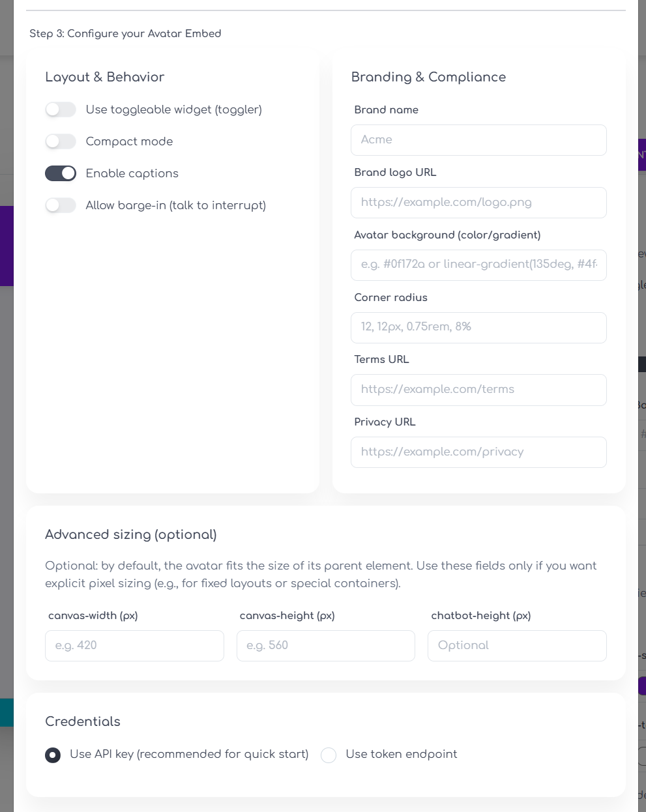Click the "Use token endpoint" label text
Viewport: 646px width, 812px height.
point(401,754)
